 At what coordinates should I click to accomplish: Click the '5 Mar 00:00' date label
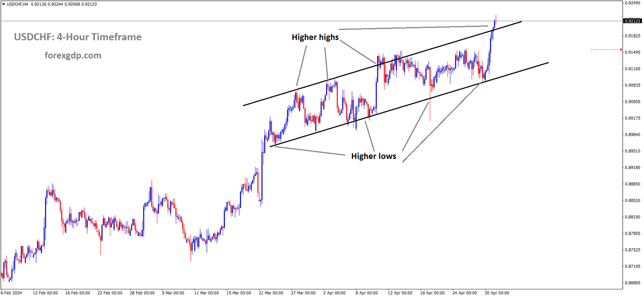173,293
